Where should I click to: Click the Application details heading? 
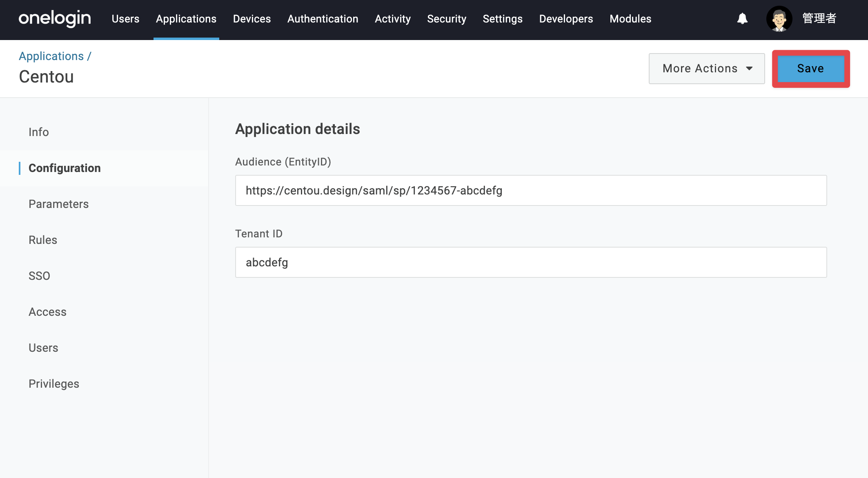tap(298, 129)
